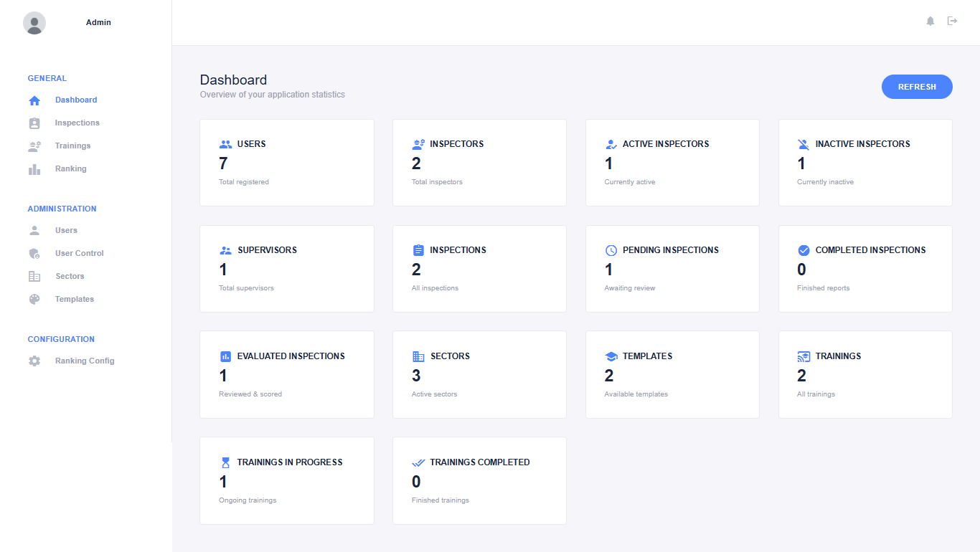
Task: Select the Inspections badge icon
Action: pyautogui.click(x=34, y=123)
